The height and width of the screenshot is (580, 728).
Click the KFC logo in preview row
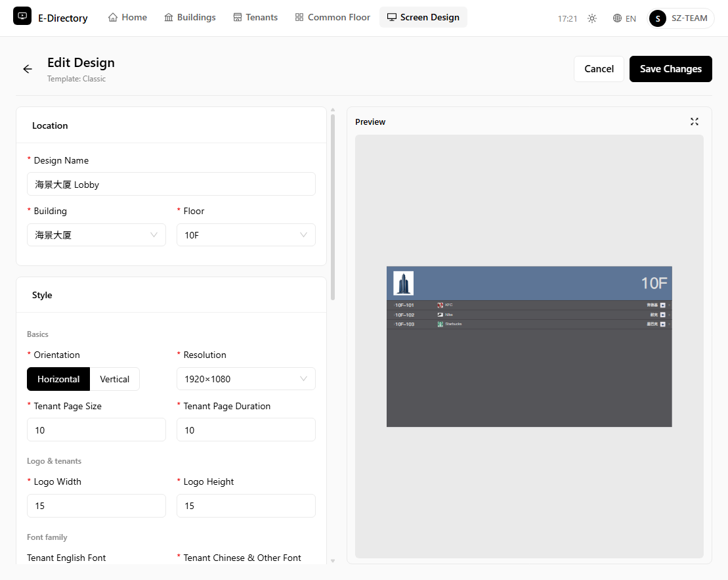[440, 305]
